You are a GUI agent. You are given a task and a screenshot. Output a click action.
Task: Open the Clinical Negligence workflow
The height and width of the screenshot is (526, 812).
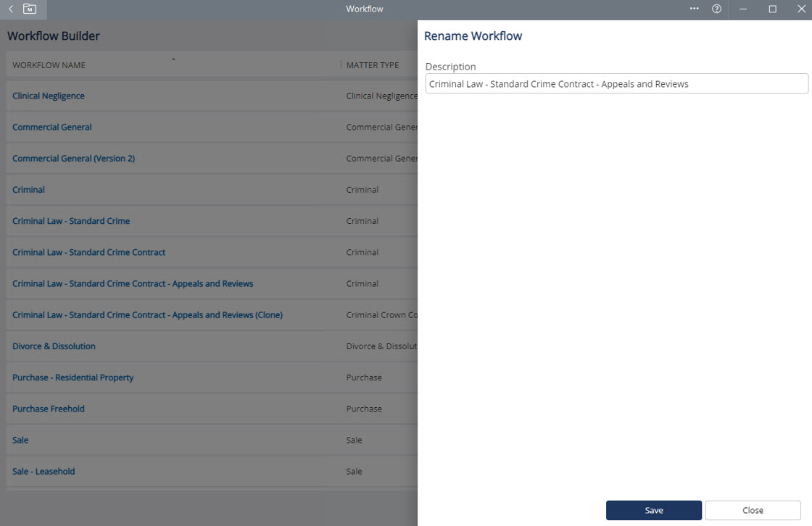coord(49,96)
